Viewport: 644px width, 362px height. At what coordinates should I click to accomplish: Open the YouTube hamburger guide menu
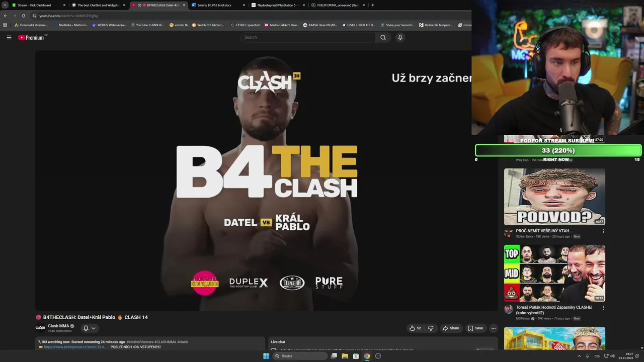[9, 37]
